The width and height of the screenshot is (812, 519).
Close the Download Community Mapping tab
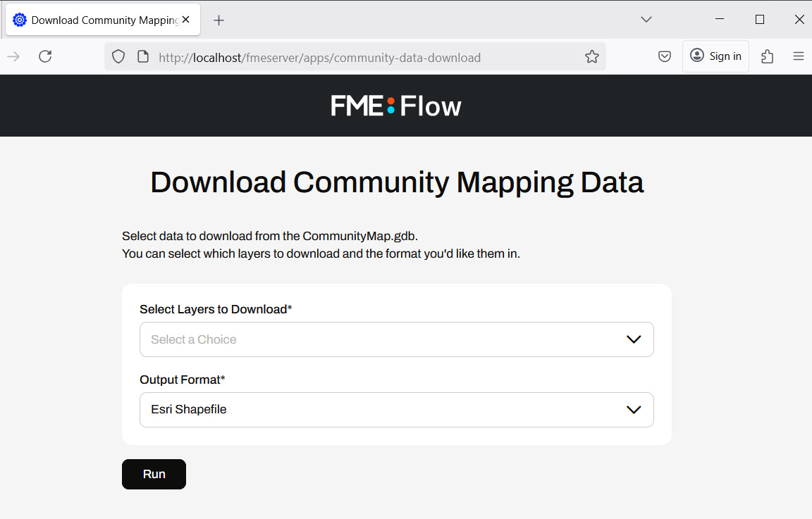(x=186, y=20)
